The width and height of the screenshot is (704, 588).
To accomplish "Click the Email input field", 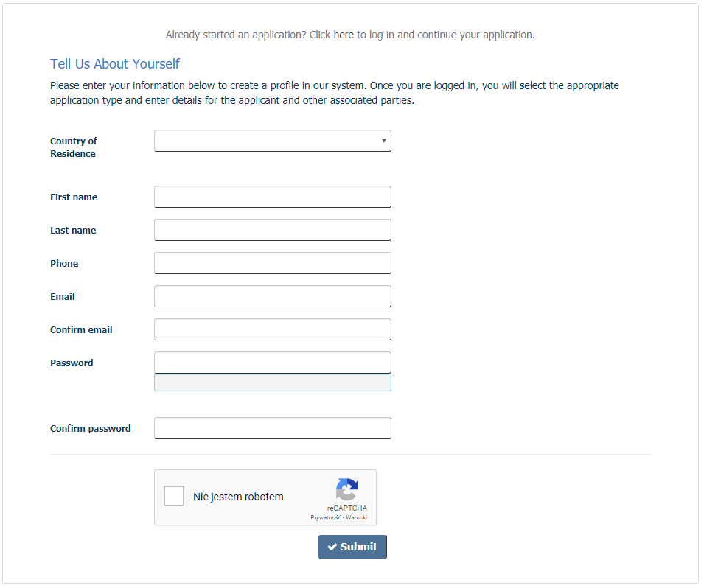I will [272, 296].
